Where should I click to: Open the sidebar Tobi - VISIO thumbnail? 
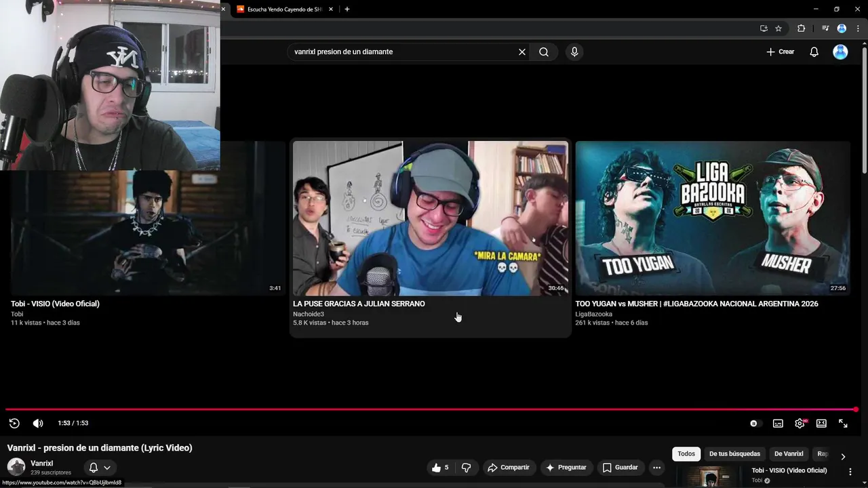(710, 477)
